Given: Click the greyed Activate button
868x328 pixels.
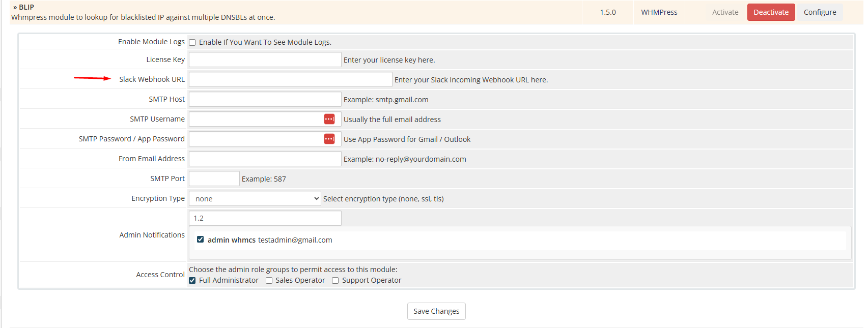Looking at the screenshot, I should pos(725,12).
